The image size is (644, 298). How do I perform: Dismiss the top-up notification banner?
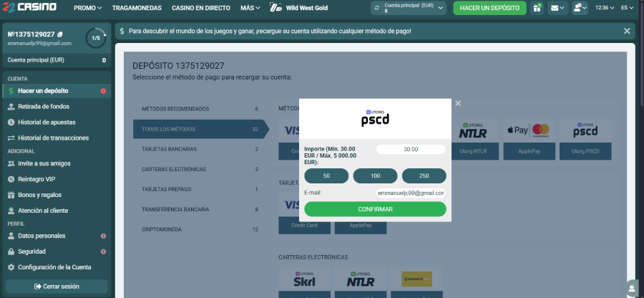click(627, 31)
